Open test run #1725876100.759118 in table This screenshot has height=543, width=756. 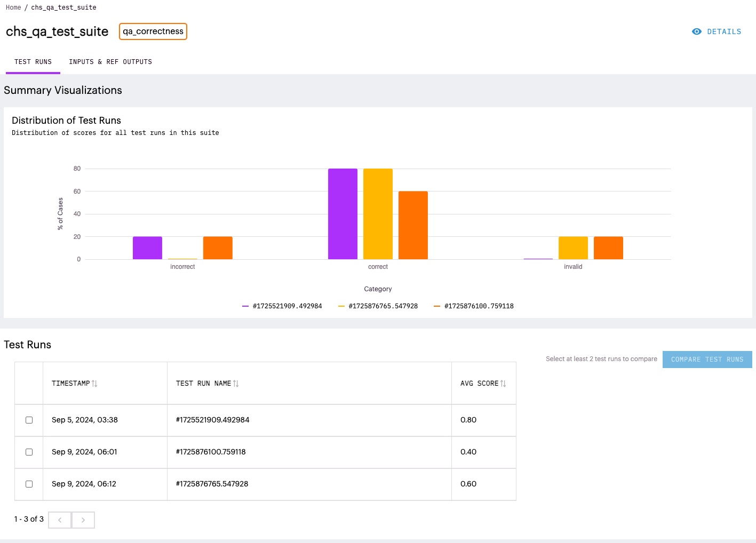tap(211, 452)
